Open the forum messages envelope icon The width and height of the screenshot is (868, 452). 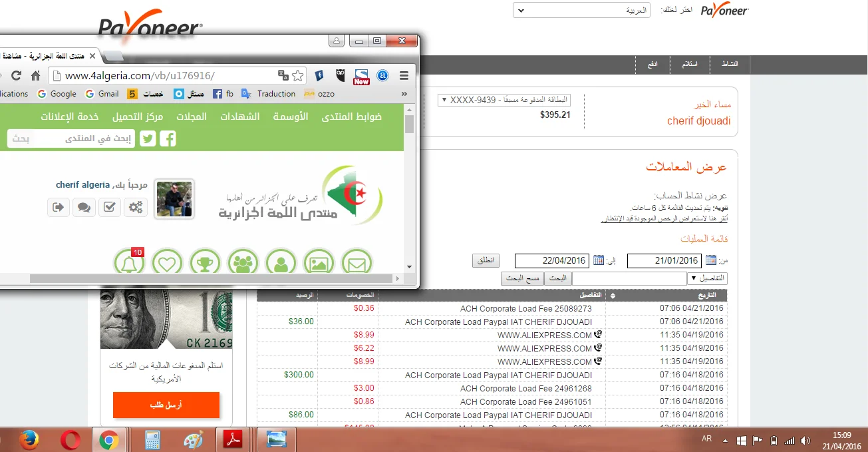(x=357, y=263)
